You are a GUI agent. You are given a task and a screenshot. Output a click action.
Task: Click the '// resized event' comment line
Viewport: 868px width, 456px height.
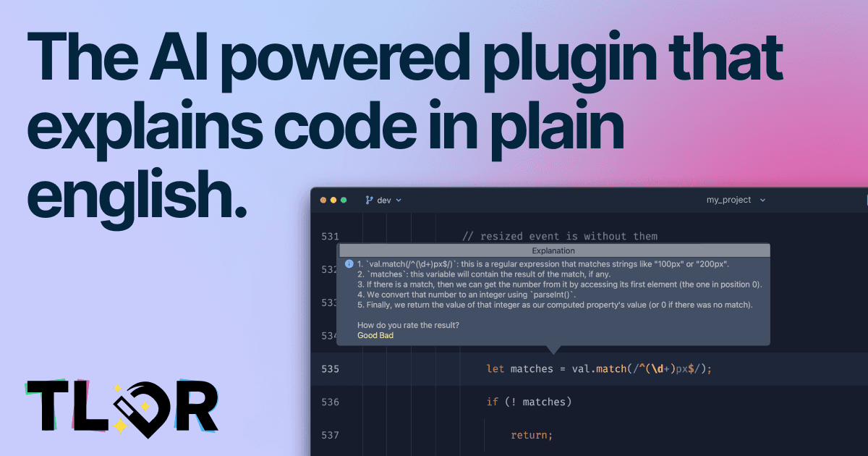(x=560, y=236)
